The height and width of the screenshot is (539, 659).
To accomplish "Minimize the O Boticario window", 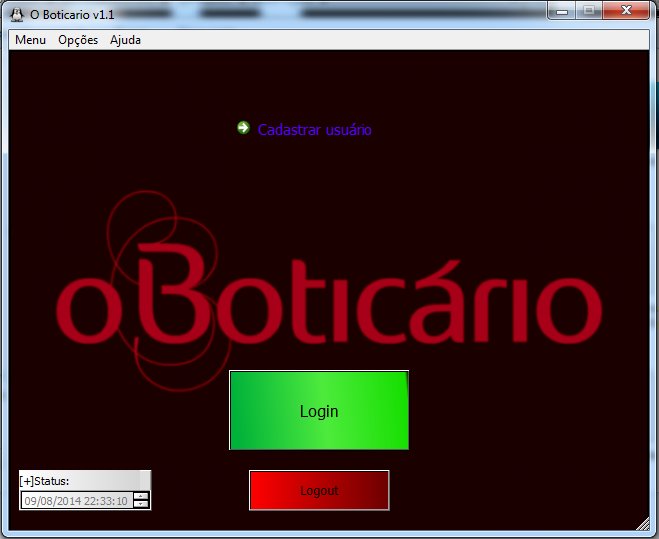I will click(562, 11).
